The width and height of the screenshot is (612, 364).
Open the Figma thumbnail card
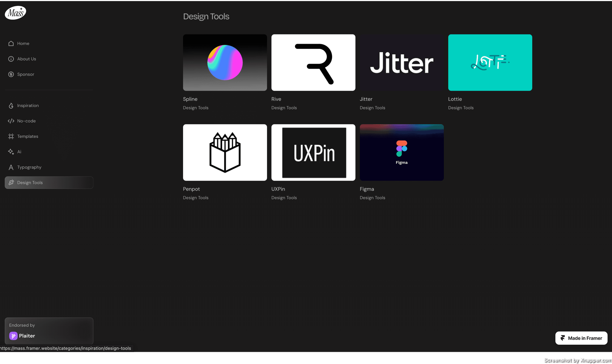coord(402,152)
